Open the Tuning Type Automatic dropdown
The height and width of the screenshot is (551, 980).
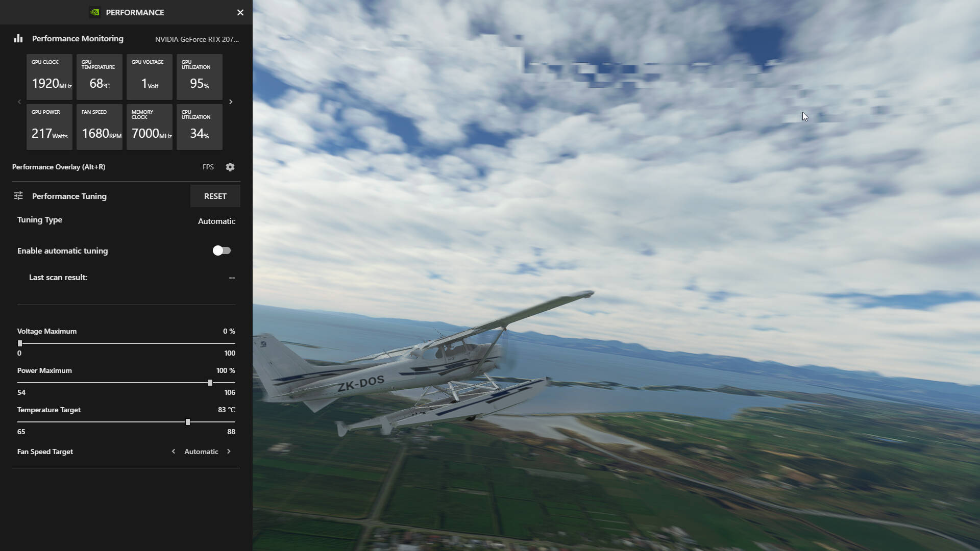216,221
